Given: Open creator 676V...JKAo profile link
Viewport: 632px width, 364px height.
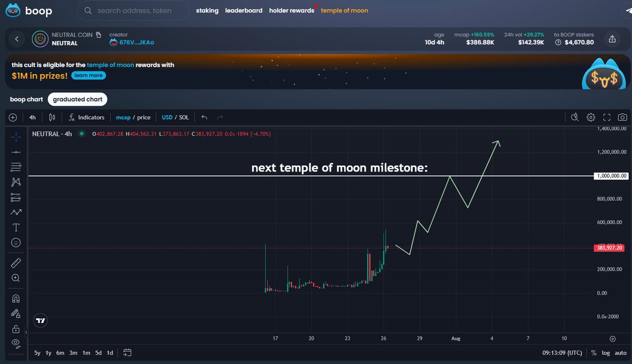Looking at the screenshot, I should tap(132, 43).
